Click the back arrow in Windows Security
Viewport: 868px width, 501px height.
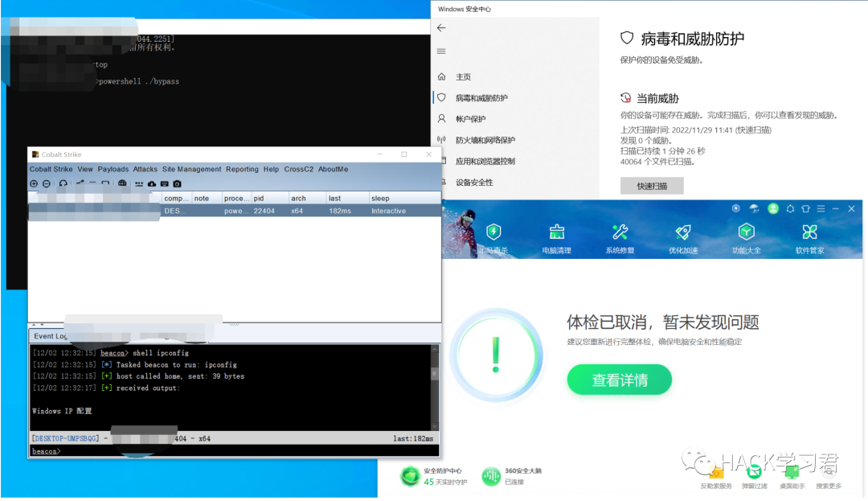pos(441,27)
